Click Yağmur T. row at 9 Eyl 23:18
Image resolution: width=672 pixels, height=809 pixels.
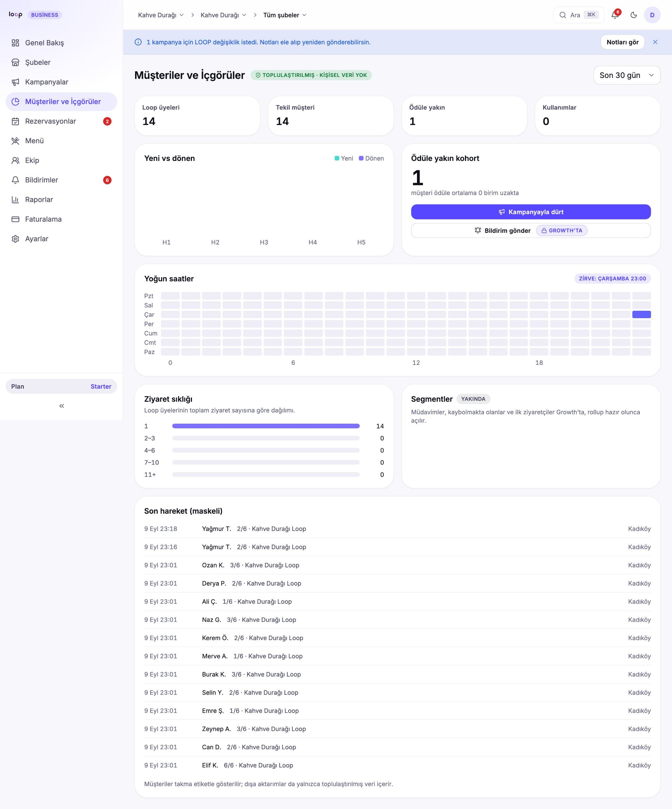397,529
